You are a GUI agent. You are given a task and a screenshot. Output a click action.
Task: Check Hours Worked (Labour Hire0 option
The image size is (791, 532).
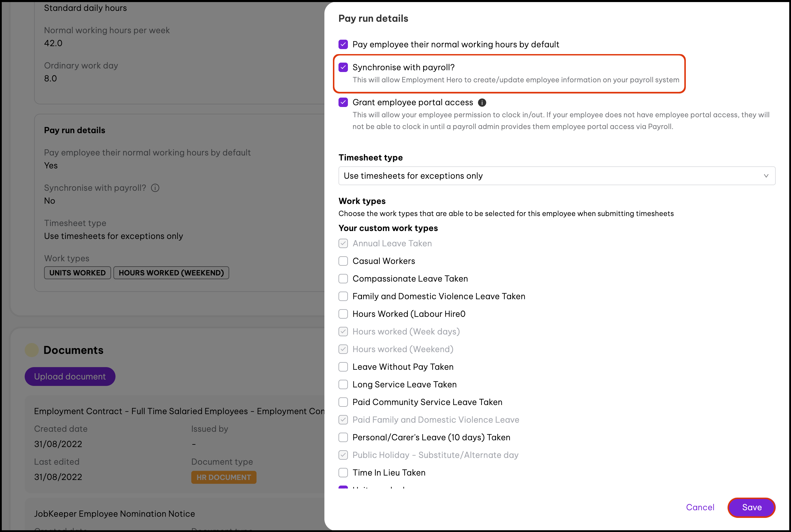343,314
